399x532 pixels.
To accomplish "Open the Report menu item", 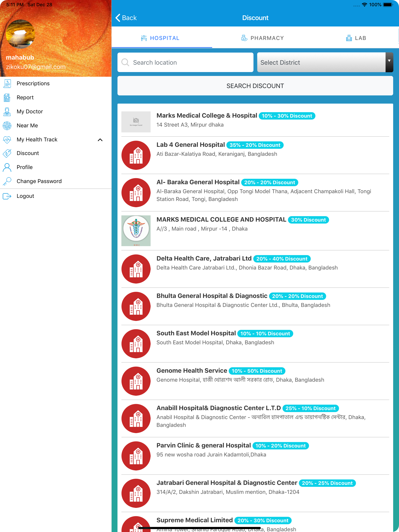I will click(56, 97).
